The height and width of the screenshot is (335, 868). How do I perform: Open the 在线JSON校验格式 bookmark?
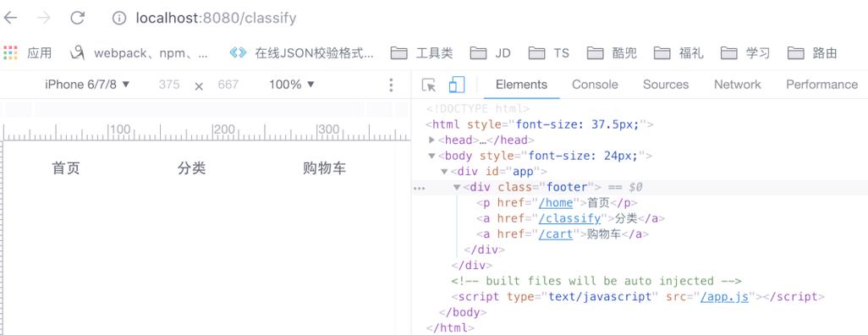(302, 52)
